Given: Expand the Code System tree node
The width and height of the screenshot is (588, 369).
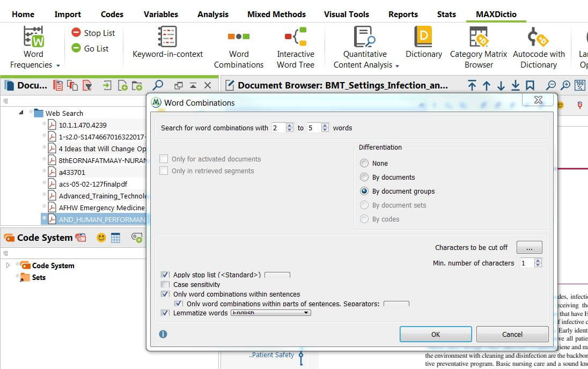Looking at the screenshot, I should 8,265.
